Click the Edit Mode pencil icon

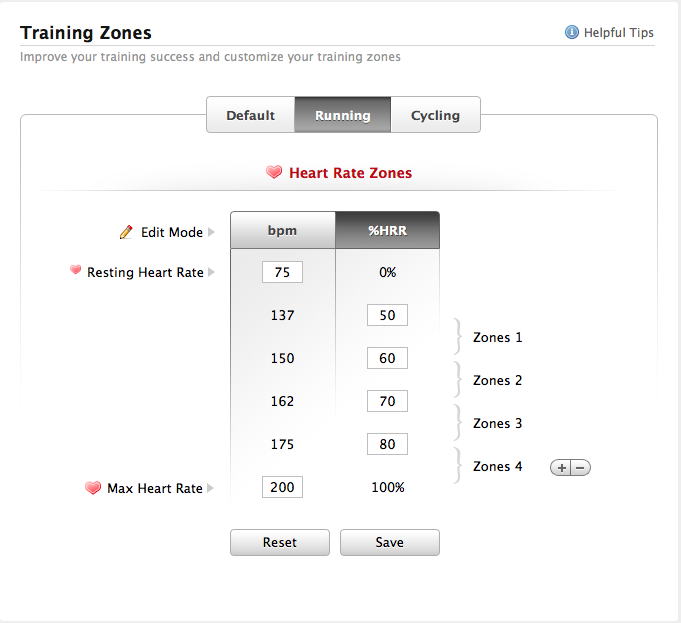pyautogui.click(x=126, y=232)
